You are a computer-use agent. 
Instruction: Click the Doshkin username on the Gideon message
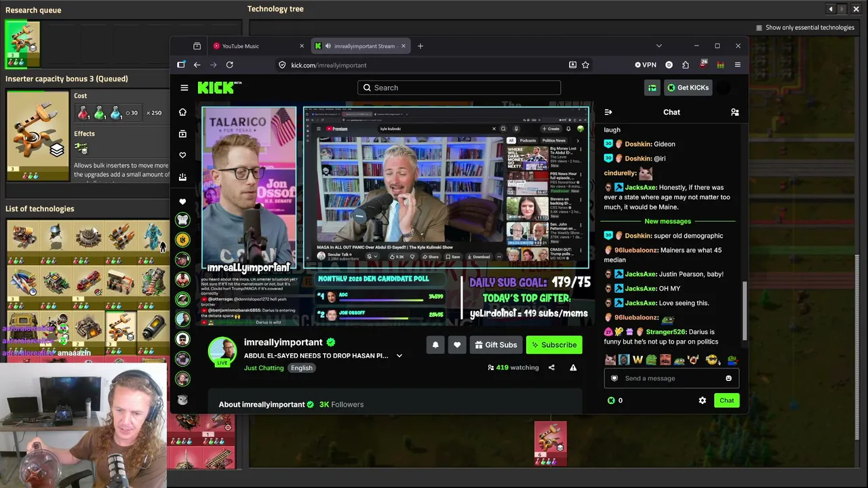[x=638, y=144]
